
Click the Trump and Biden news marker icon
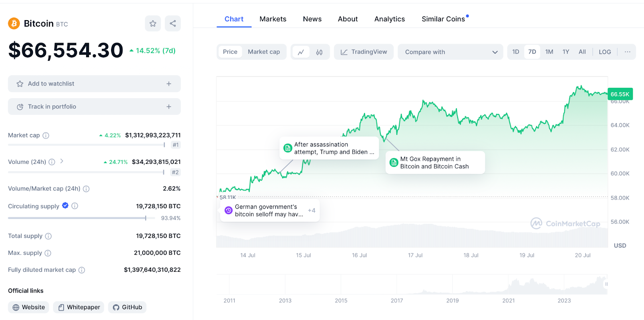pos(288,148)
